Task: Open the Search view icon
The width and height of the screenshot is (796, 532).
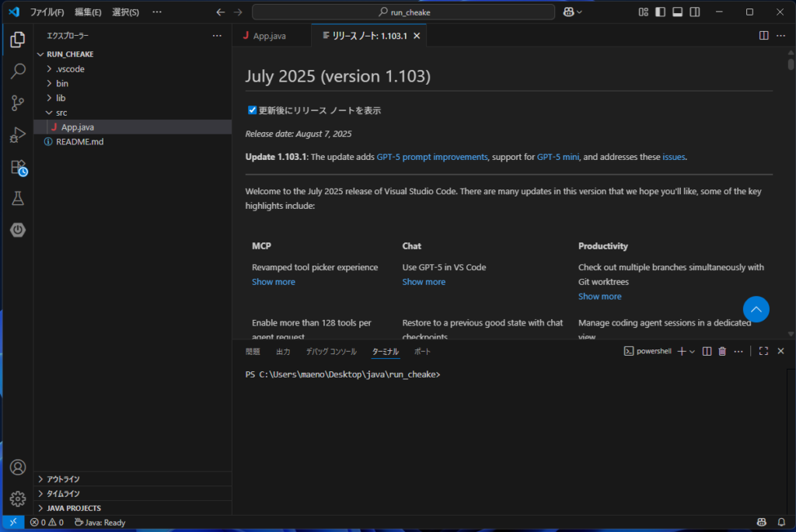Action: coord(18,71)
